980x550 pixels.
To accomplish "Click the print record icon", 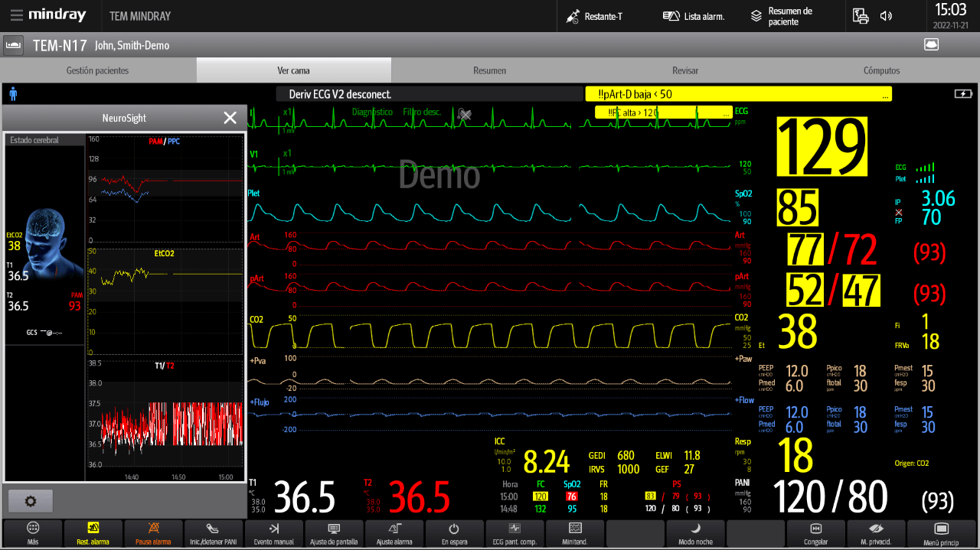I will pos(861,16).
